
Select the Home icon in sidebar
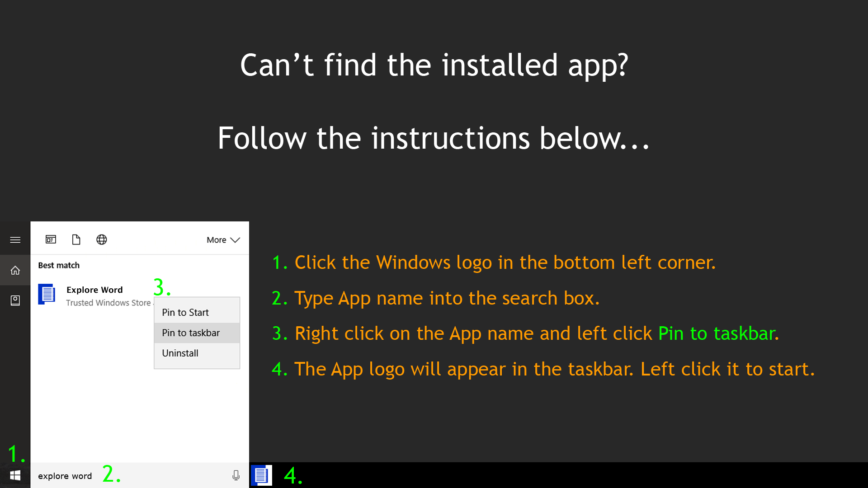[x=15, y=270]
